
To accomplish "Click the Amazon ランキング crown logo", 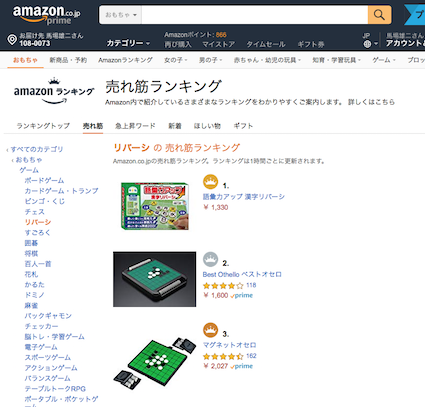I will (x=54, y=91).
